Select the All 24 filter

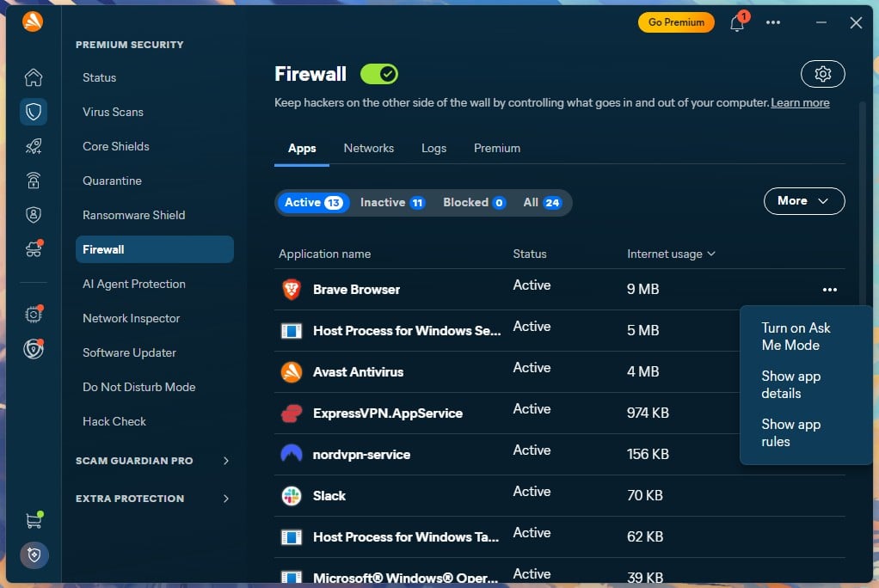tap(542, 202)
